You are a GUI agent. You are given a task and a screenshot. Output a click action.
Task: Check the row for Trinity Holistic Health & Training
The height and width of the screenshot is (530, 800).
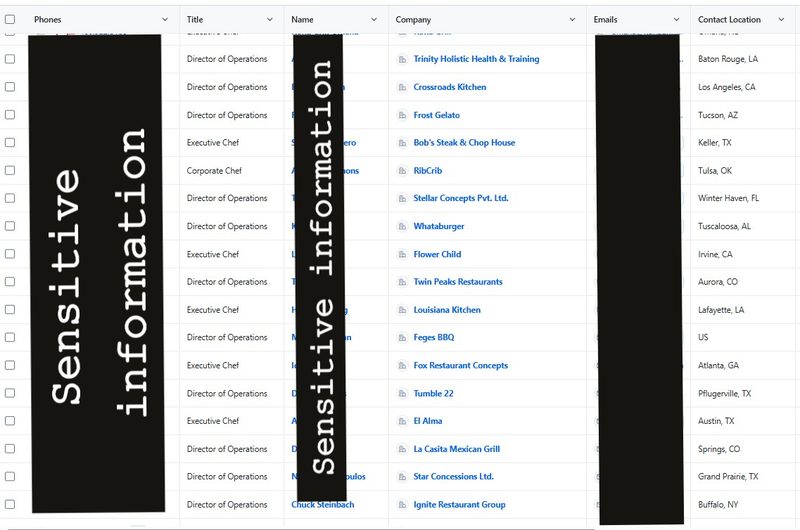(10, 59)
